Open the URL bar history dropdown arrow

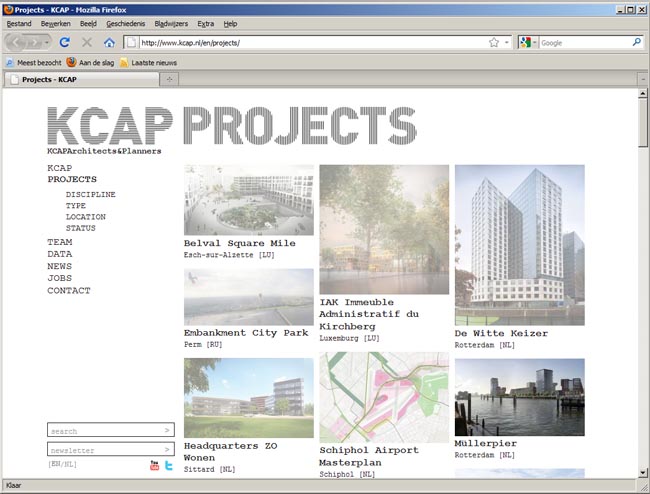tap(507, 42)
